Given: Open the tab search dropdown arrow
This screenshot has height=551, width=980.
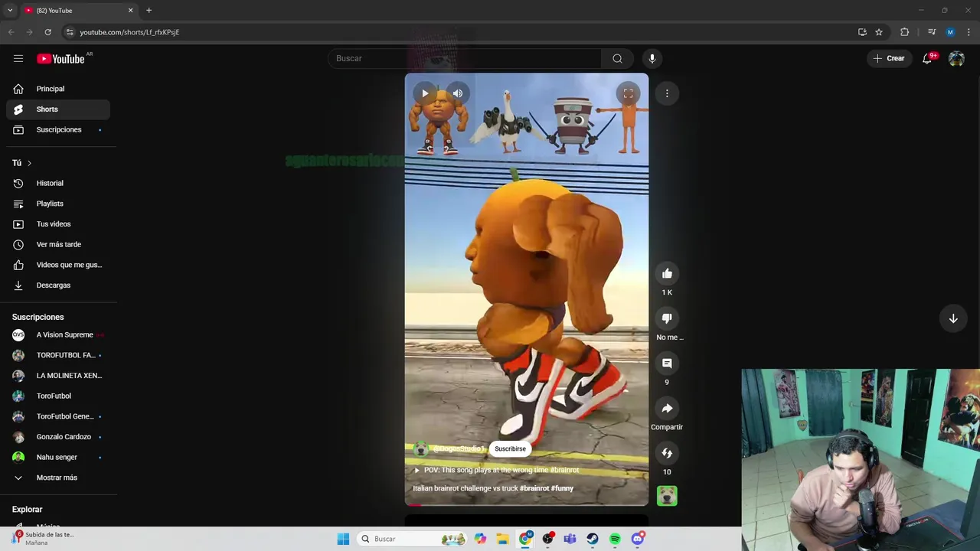Looking at the screenshot, I should 10,10.
